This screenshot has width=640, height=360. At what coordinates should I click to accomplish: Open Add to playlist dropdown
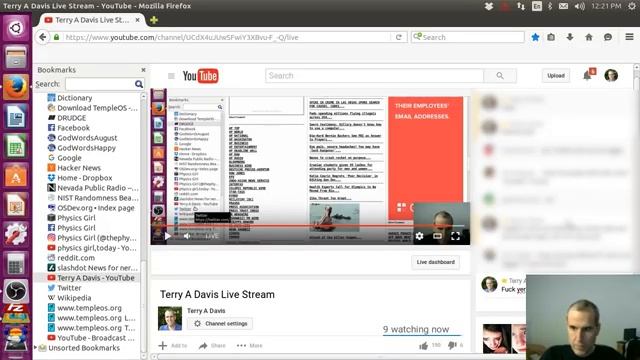pos(173,346)
